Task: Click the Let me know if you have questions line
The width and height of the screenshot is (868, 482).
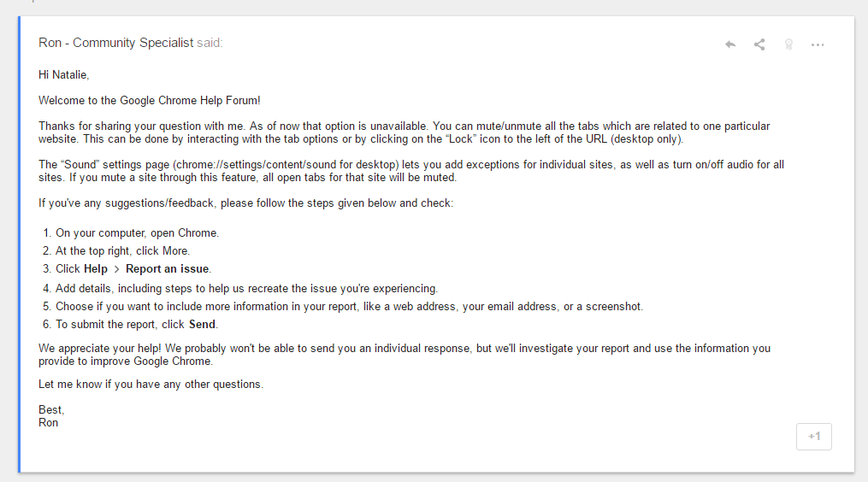Action: (151, 384)
